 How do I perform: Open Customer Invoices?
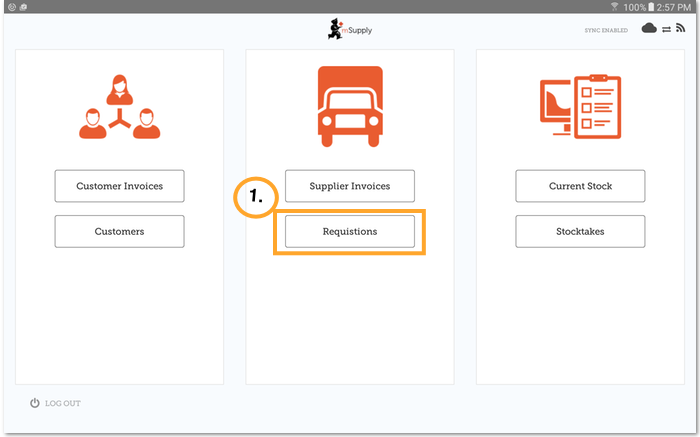[x=119, y=186]
